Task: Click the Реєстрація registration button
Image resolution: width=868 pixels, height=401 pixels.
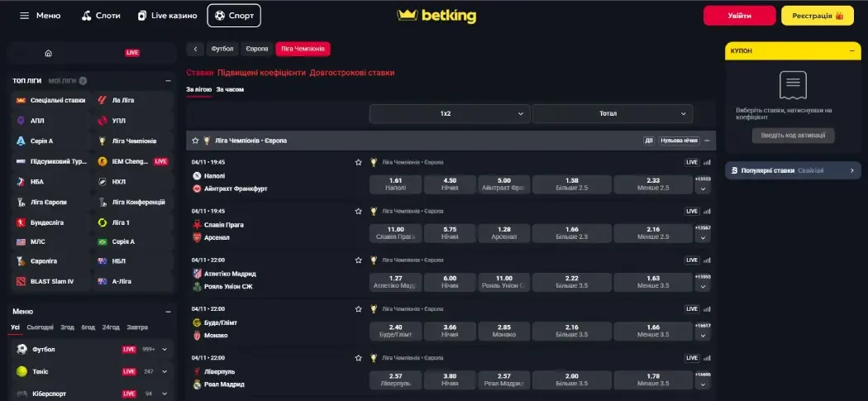Action: click(x=817, y=16)
